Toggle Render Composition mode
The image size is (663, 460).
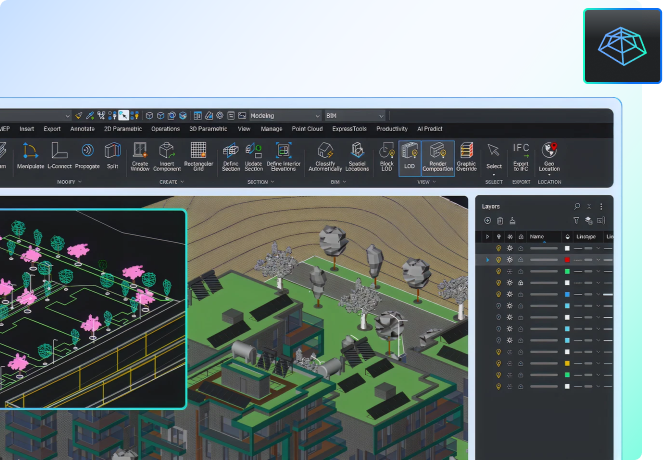coord(437,155)
